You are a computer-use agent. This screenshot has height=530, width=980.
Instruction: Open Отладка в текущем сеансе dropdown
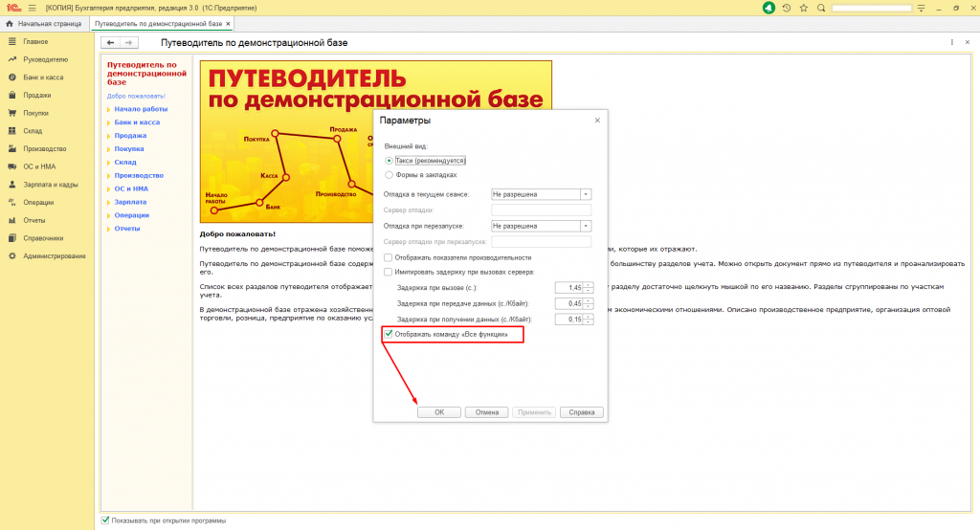coord(586,194)
